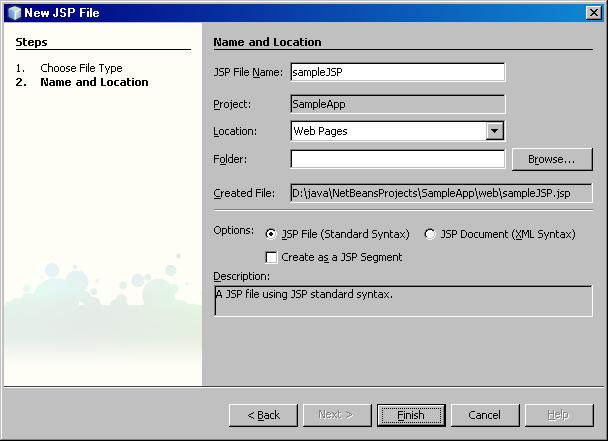Click the disabled Next button
This screenshot has width=608, height=441.
337,415
